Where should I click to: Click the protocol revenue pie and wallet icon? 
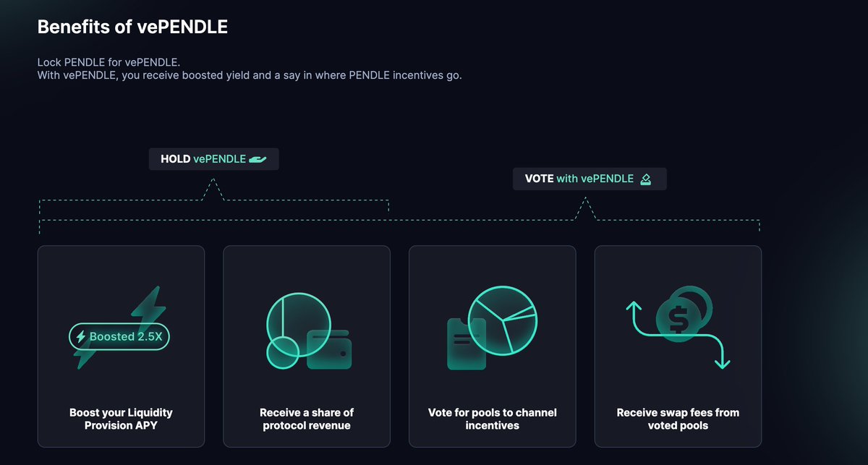309,331
